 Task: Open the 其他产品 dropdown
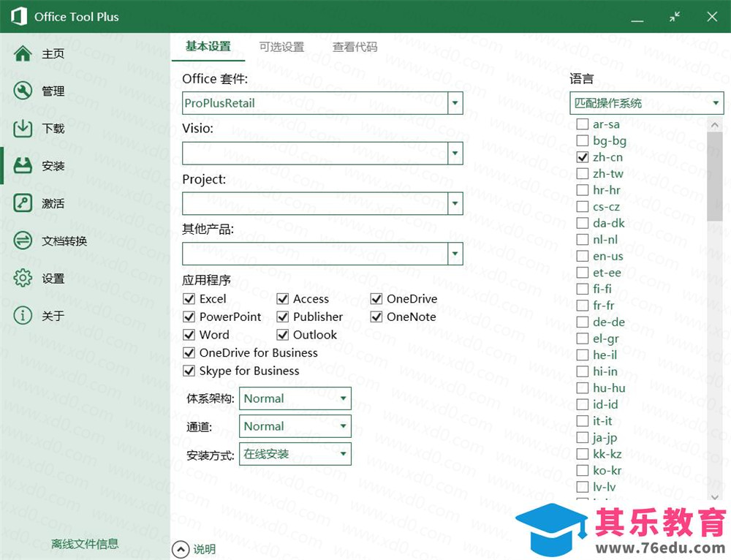click(x=455, y=254)
